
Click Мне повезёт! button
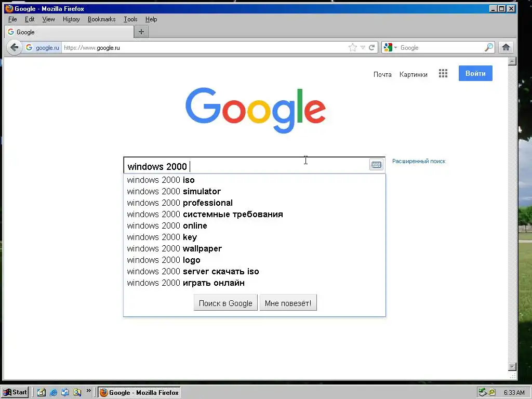coord(288,303)
